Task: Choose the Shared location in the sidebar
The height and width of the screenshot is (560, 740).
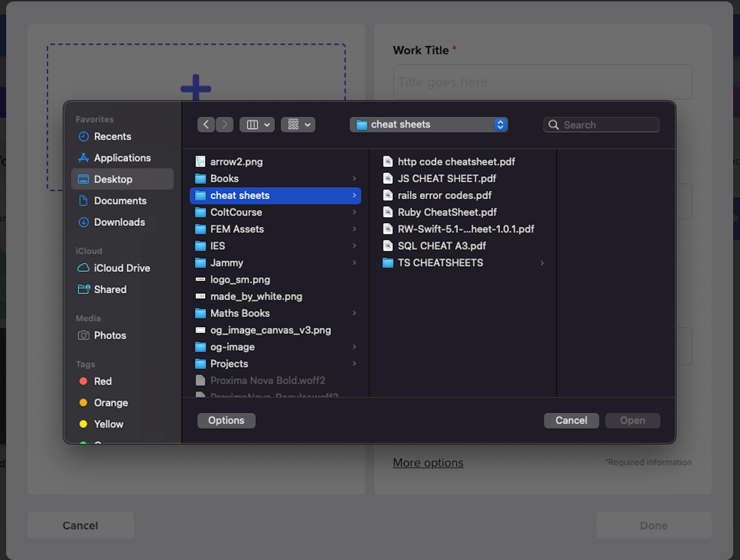Action: pos(110,289)
